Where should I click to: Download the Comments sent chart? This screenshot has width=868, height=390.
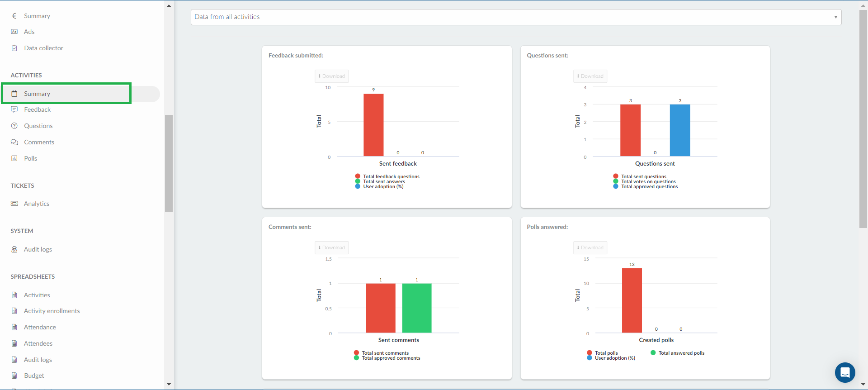[x=332, y=247]
